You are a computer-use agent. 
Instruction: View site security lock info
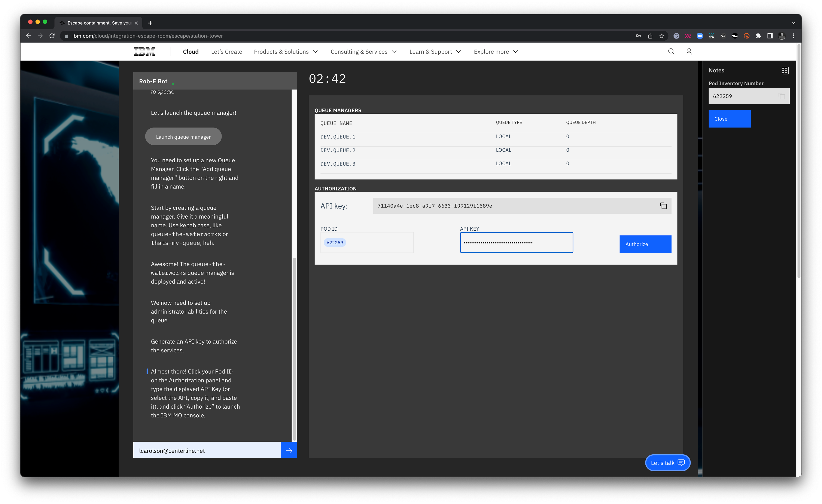tap(66, 36)
